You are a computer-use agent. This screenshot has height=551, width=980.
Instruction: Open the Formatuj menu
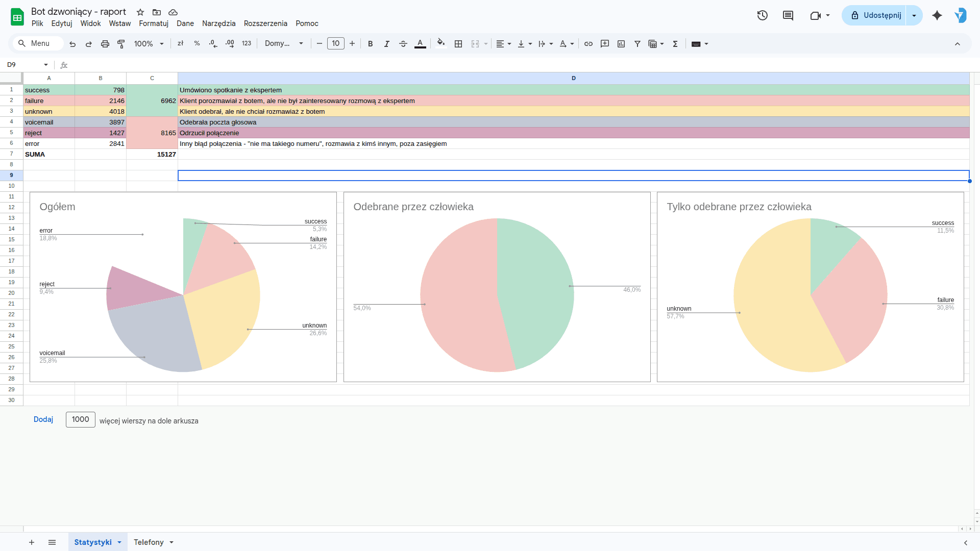point(154,23)
